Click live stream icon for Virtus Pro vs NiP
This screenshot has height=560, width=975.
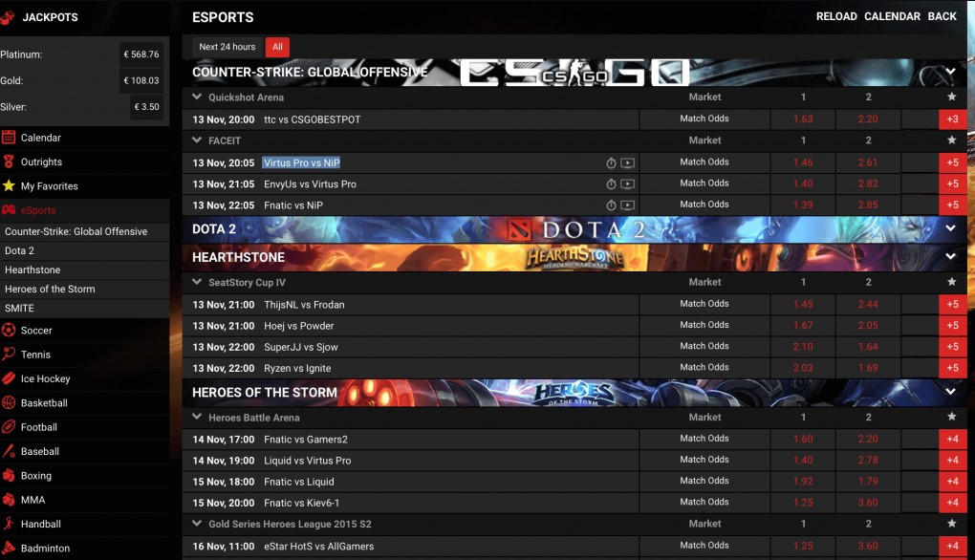628,162
